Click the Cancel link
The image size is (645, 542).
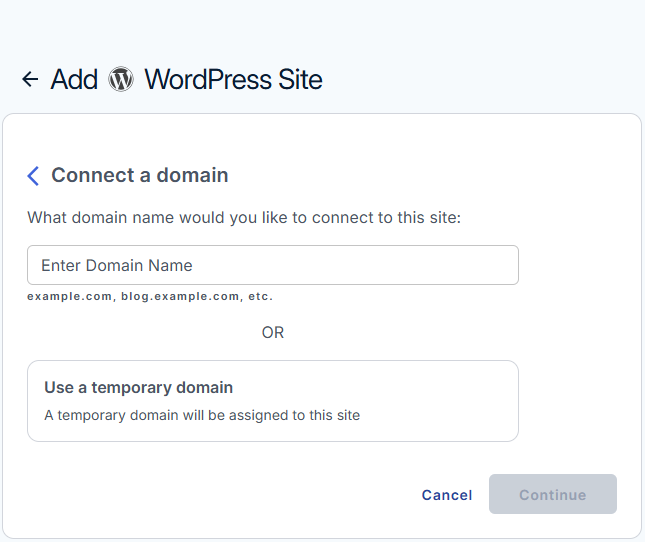tap(447, 495)
